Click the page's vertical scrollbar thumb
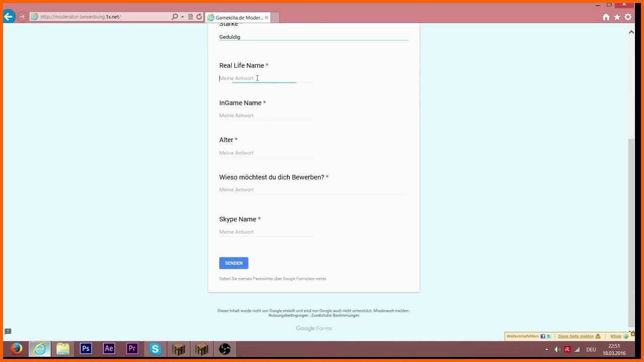The height and width of the screenshot is (362, 644). 631,231
